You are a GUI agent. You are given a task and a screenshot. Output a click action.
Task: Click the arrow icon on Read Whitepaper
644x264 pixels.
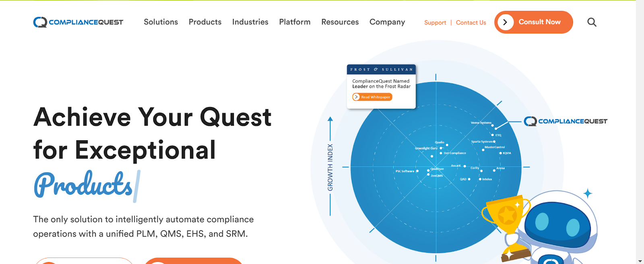tap(356, 97)
